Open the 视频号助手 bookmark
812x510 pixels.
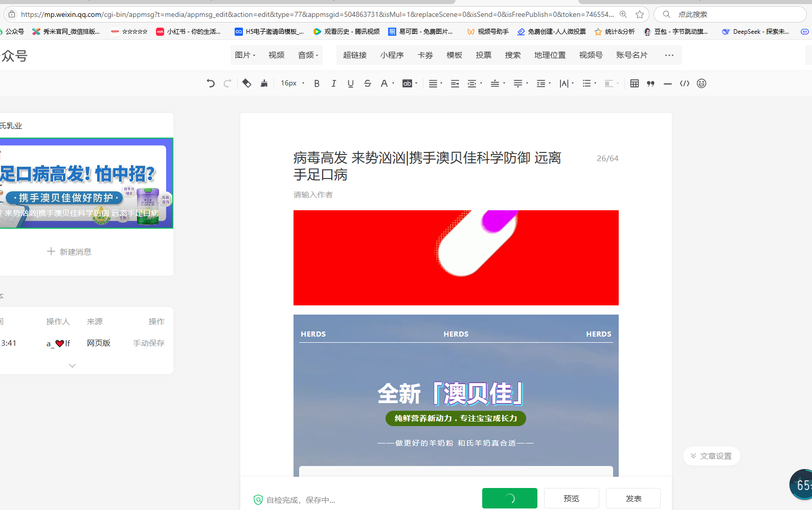point(488,32)
